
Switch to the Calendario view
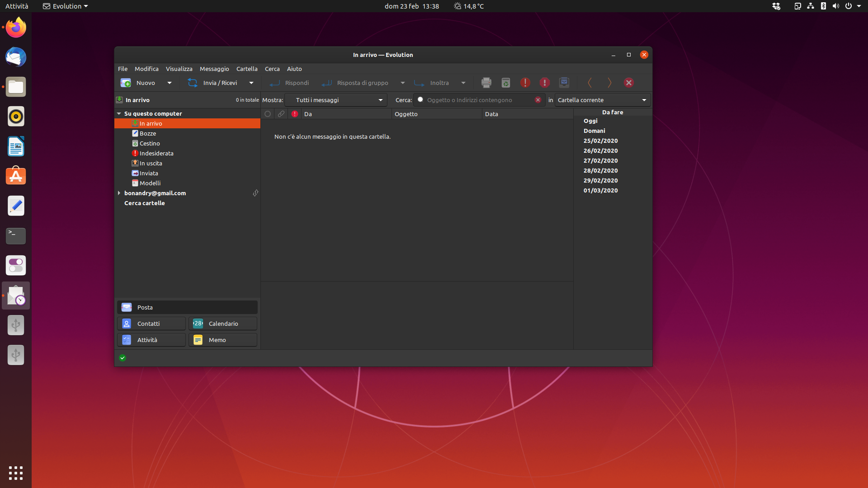click(222, 324)
